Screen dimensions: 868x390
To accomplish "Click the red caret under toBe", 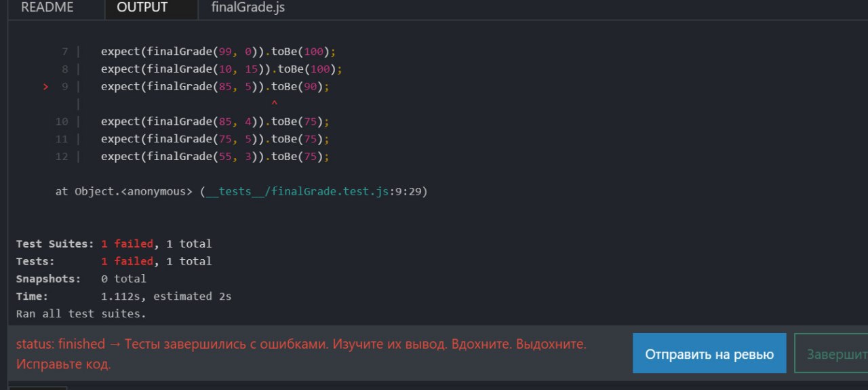I will tap(274, 104).
